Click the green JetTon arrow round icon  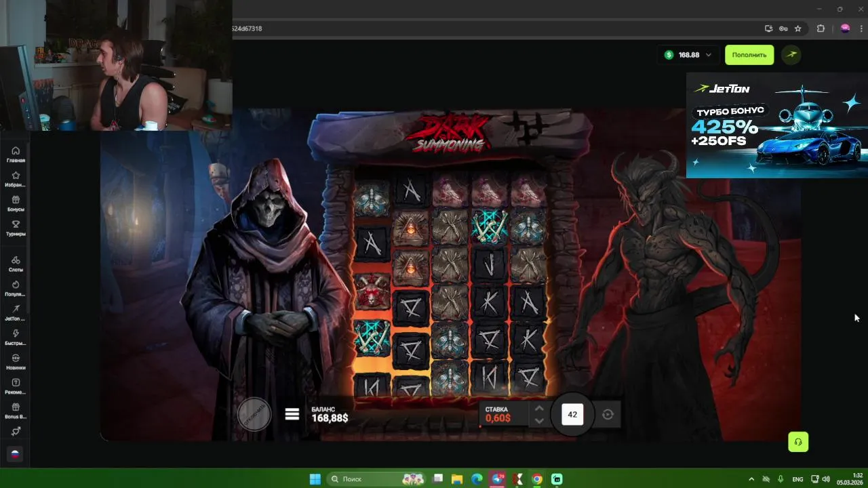click(791, 55)
